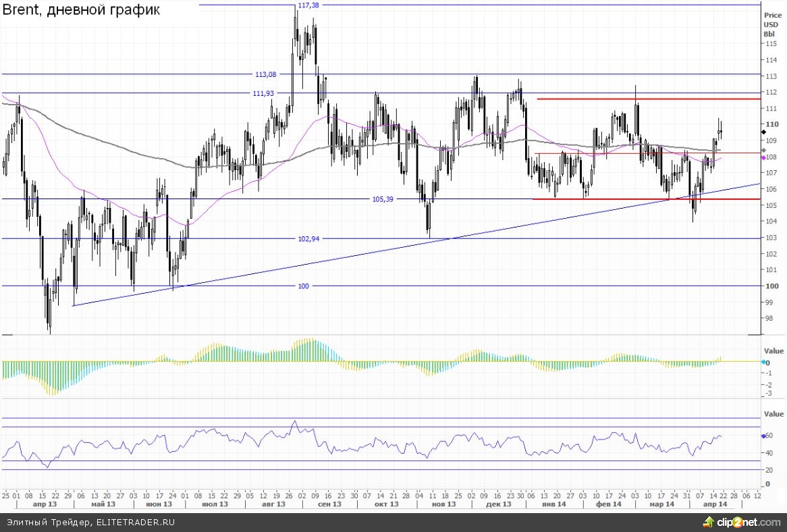
Task: Click the 'Price USD Bbl' axis header
Action: 770,24
